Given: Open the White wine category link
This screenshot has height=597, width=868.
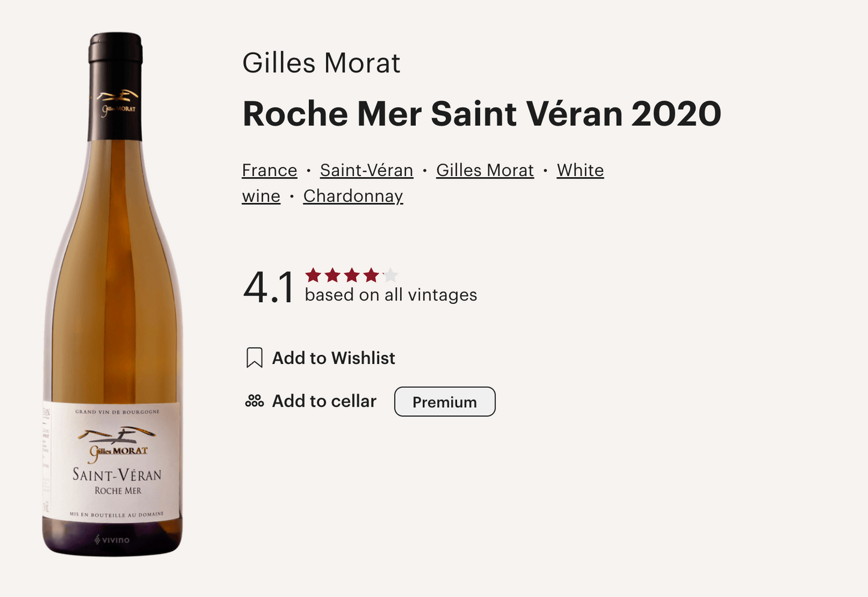Looking at the screenshot, I should (580, 171).
